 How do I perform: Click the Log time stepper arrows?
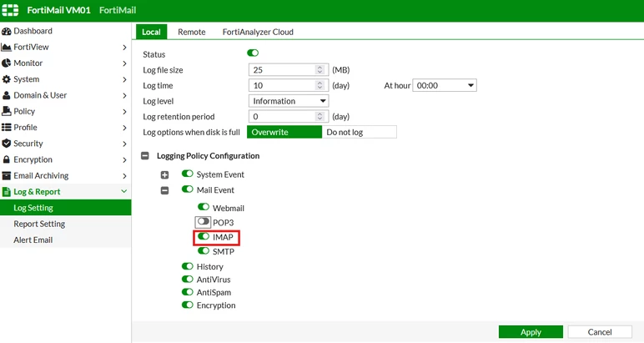(x=320, y=85)
